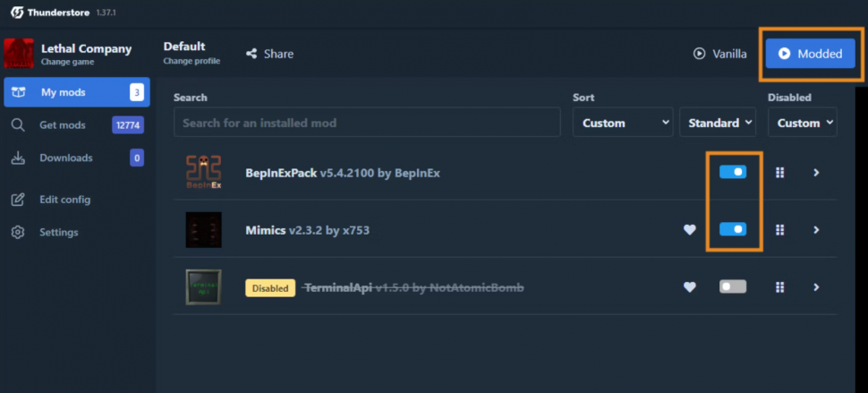
Task: Open Get mods in the sidebar
Action: [x=63, y=125]
